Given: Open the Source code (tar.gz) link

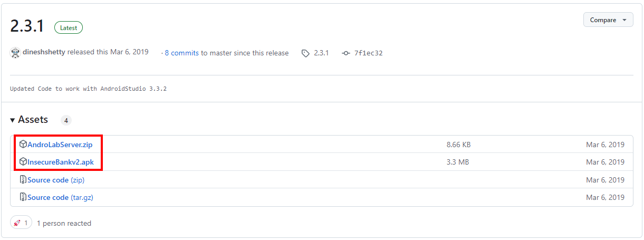Looking at the screenshot, I should [x=60, y=197].
